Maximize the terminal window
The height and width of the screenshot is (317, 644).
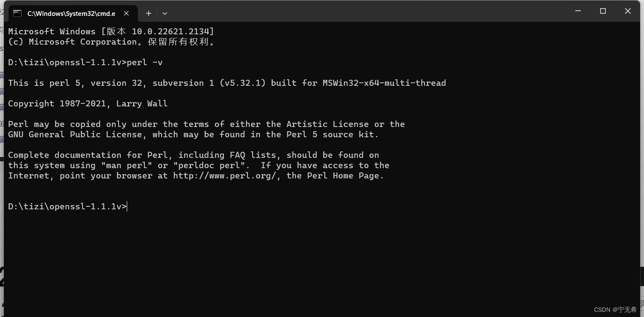pyautogui.click(x=603, y=11)
